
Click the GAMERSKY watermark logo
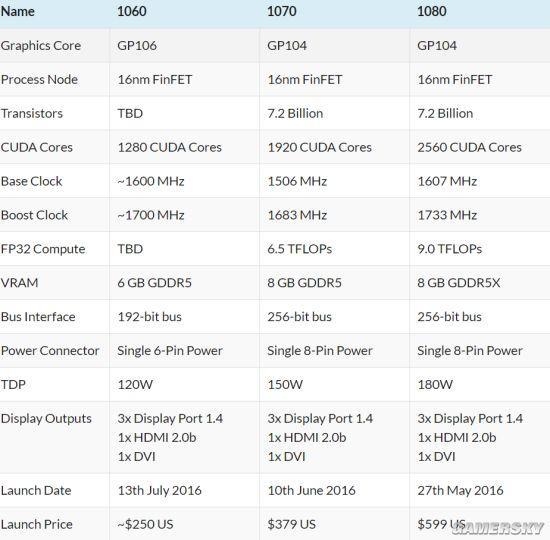tap(498, 528)
